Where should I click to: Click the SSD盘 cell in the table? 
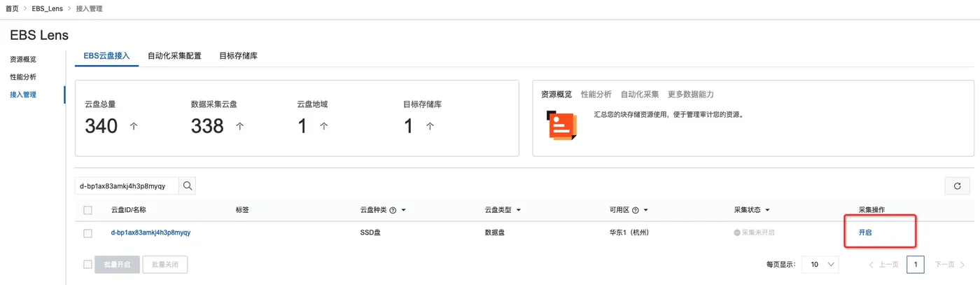(x=371, y=232)
